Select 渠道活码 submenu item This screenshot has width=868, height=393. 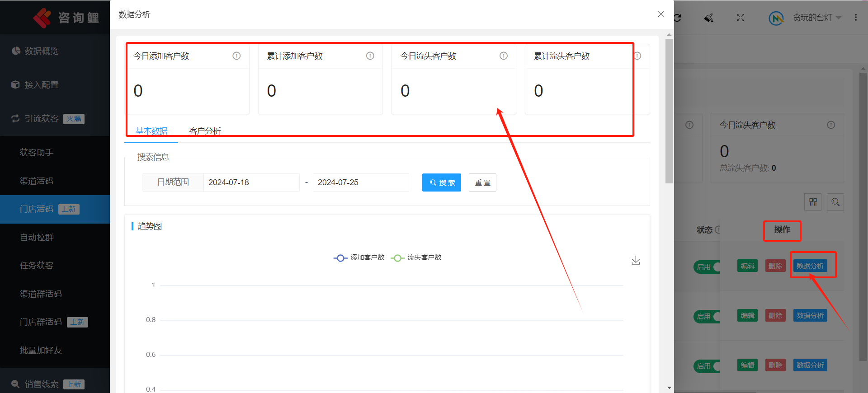[x=55, y=181]
